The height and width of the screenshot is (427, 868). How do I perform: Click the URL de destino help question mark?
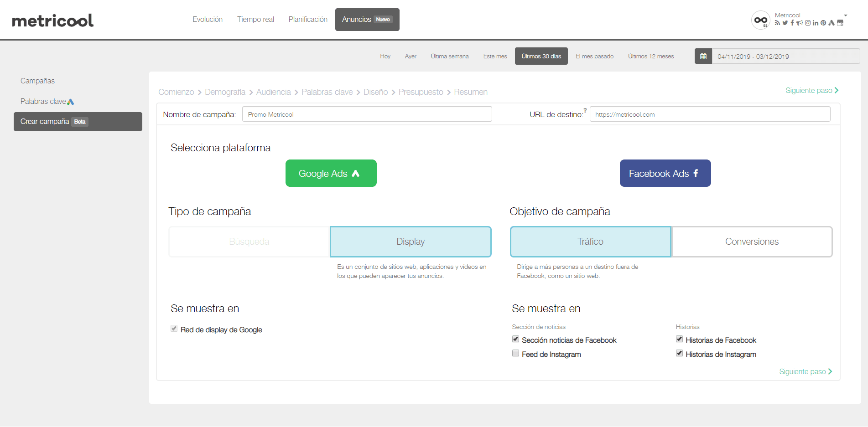585,110
